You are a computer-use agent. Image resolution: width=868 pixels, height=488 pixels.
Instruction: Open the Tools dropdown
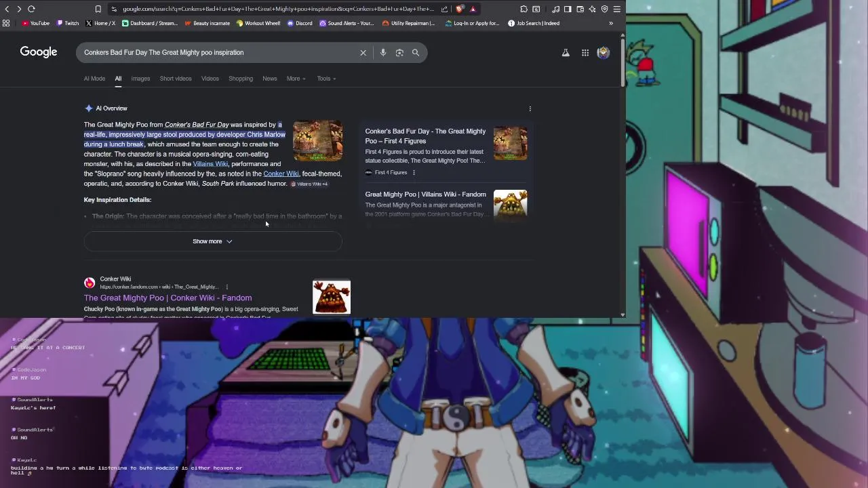[x=326, y=79]
